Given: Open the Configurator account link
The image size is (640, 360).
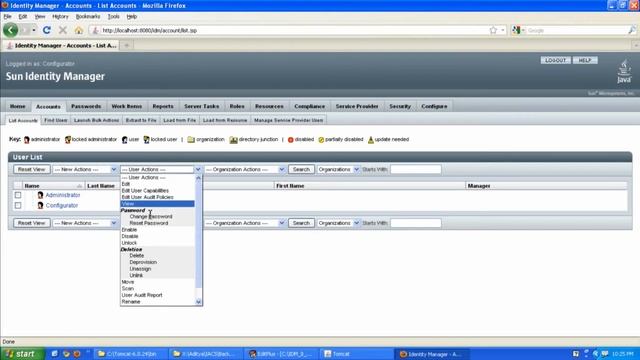Looking at the screenshot, I should [x=62, y=205].
